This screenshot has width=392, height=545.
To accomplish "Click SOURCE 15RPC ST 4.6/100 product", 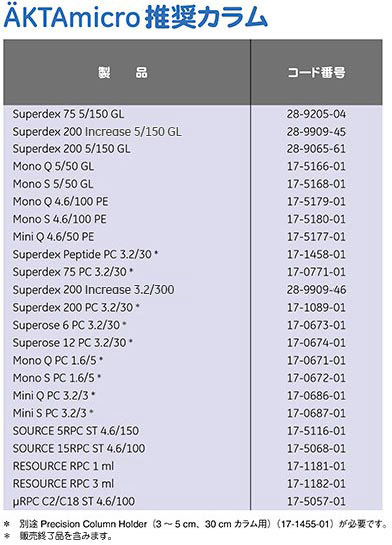I will 79,449.
